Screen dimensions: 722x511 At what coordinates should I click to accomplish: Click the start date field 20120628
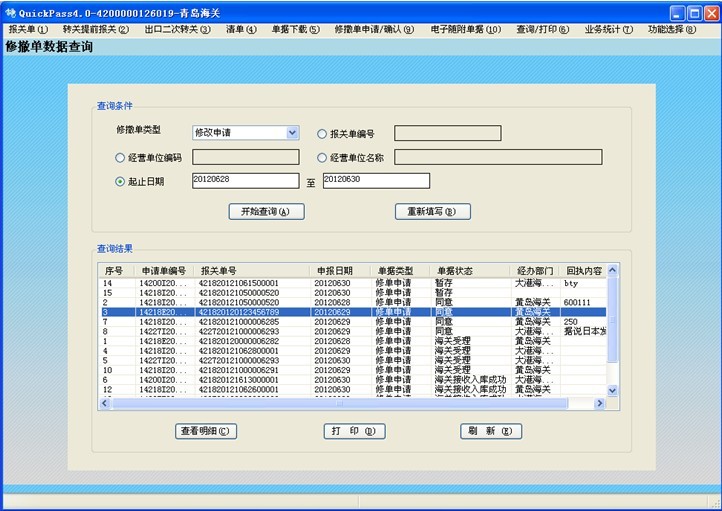(245, 181)
